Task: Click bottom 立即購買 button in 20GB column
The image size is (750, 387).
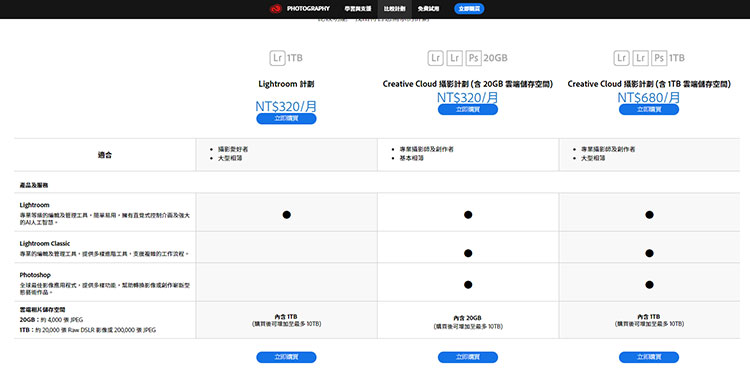Action: tap(468, 357)
